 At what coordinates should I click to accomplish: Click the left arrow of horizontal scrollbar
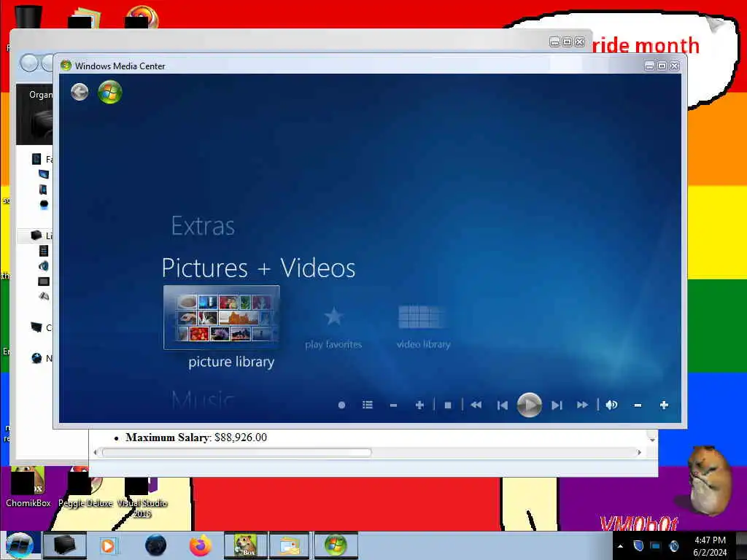coord(96,452)
